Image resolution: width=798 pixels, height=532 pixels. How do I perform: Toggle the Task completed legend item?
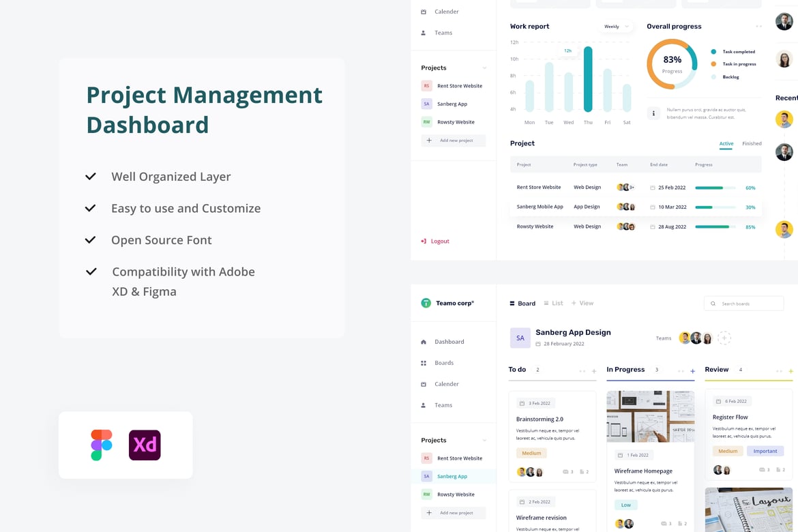pyautogui.click(x=733, y=52)
